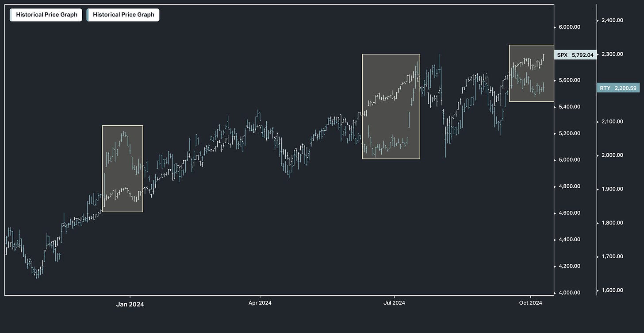Click the 1,700.00 RTY axis value
Image resolution: width=644 pixels, height=333 pixels.
pos(613,256)
